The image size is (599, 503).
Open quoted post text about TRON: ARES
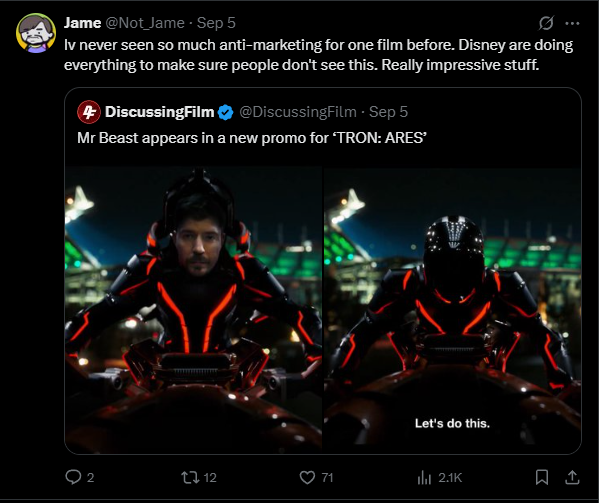(x=252, y=138)
